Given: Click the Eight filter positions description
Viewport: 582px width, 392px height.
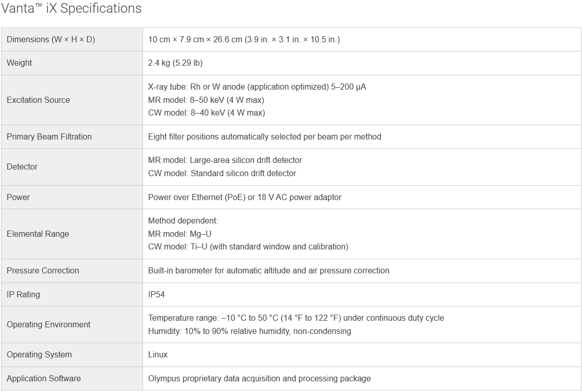Looking at the screenshot, I should pyautogui.click(x=264, y=137).
